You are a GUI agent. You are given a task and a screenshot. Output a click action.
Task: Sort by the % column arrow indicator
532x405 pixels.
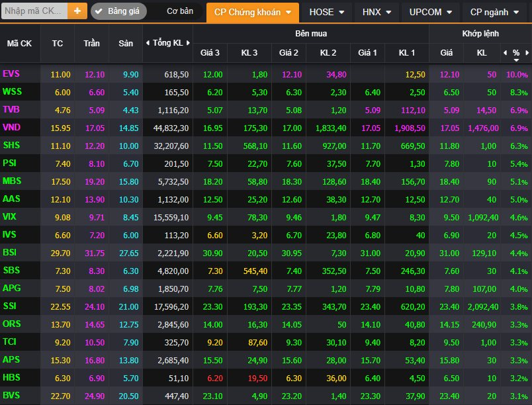click(516, 60)
